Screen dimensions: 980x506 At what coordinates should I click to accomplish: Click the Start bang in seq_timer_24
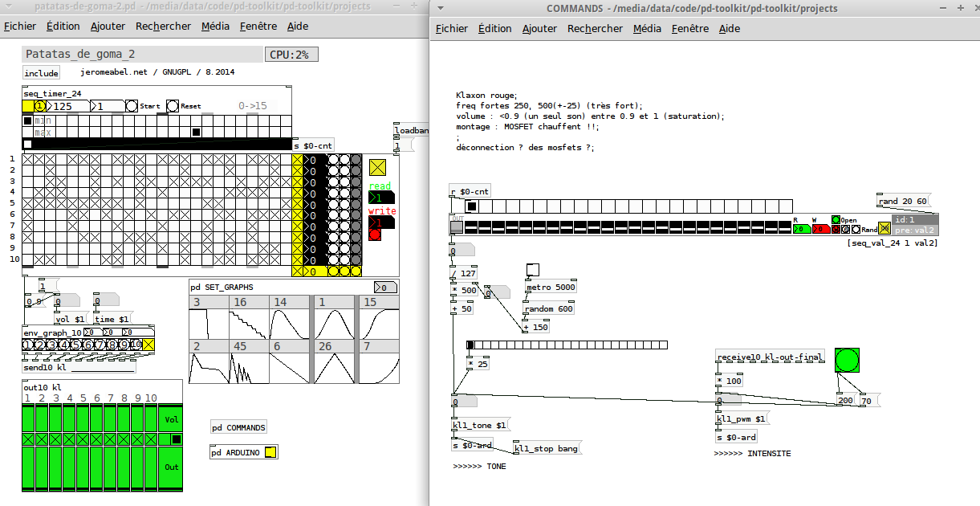click(x=132, y=106)
